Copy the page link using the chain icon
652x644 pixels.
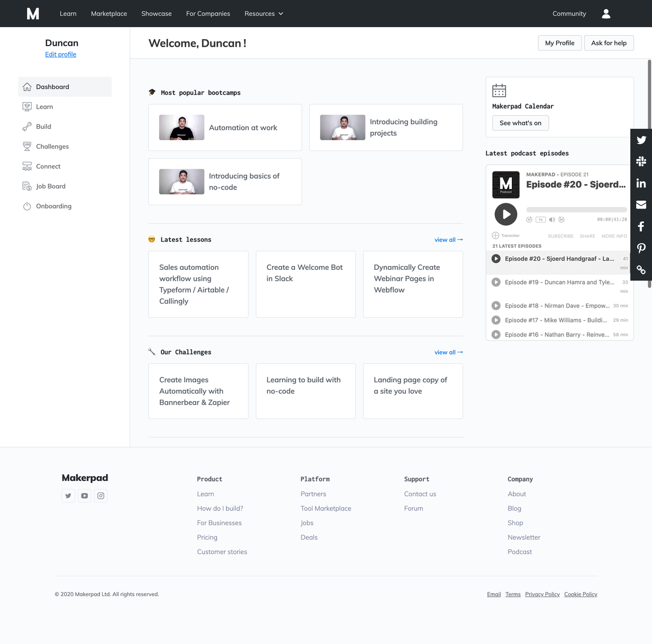tap(641, 269)
